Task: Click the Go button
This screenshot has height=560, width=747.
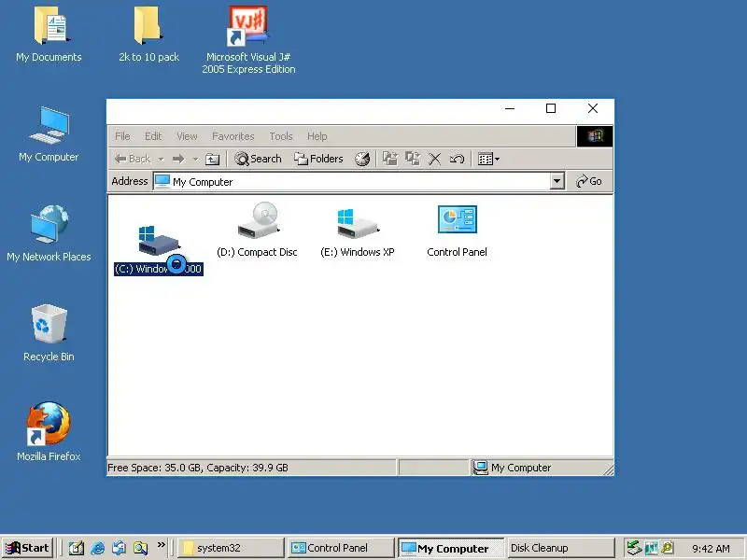Action: click(x=589, y=181)
